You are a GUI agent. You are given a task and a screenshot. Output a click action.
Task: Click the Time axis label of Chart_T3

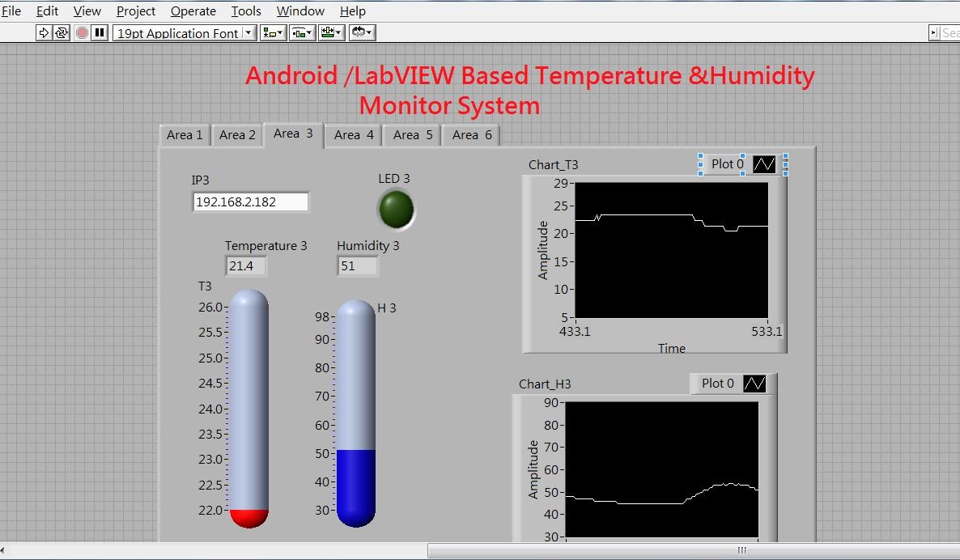click(672, 348)
